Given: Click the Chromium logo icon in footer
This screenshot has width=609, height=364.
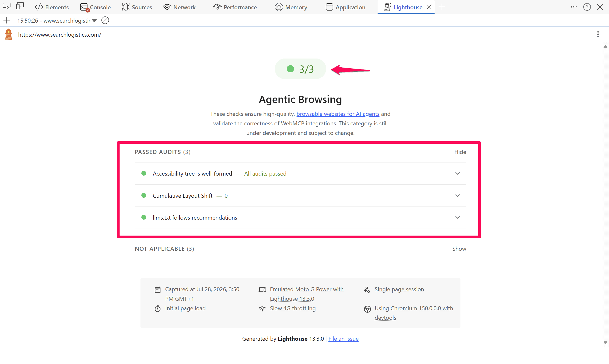Looking at the screenshot, I should click(367, 309).
